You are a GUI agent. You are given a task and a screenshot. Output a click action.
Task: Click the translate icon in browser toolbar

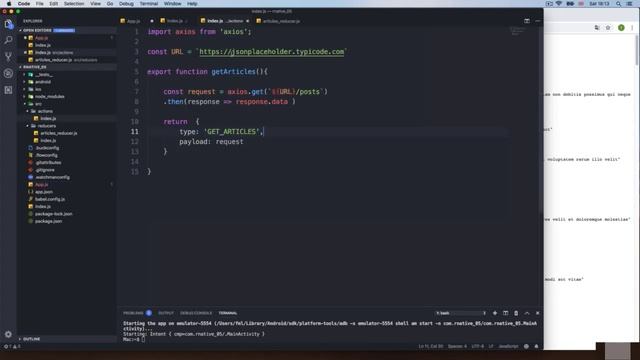pos(597,27)
